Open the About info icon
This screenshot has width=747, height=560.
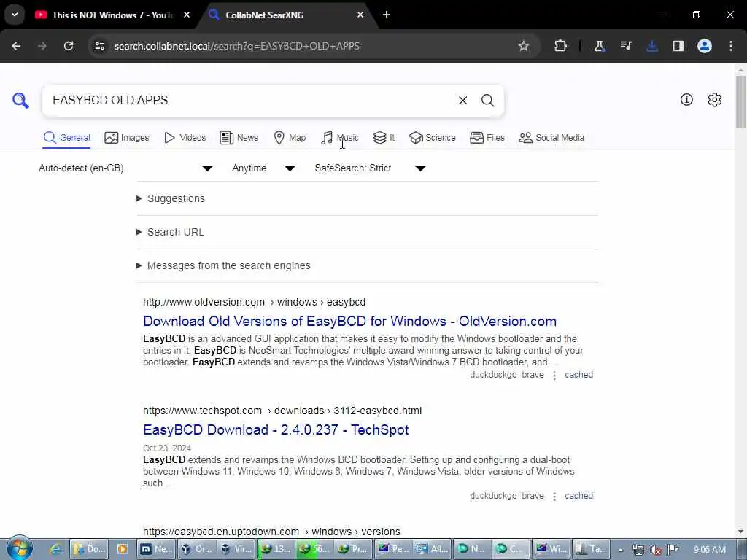click(x=686, y=99)
